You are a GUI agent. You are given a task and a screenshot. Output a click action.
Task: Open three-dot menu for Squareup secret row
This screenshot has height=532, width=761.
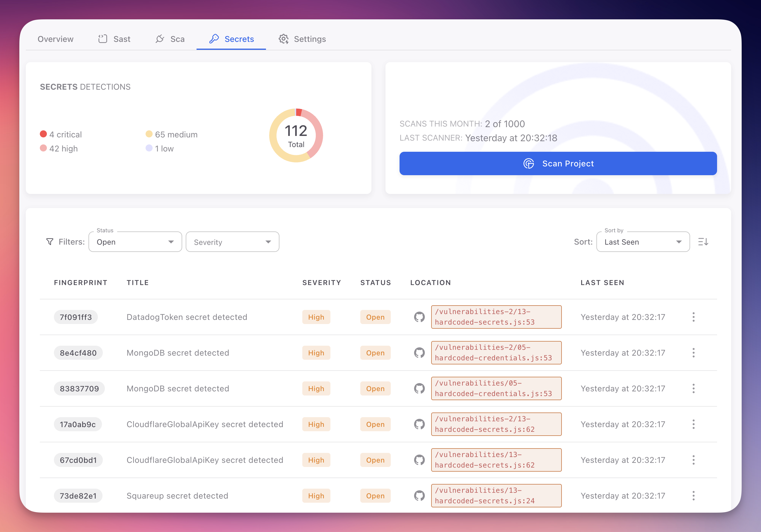(x=693, y=496)
